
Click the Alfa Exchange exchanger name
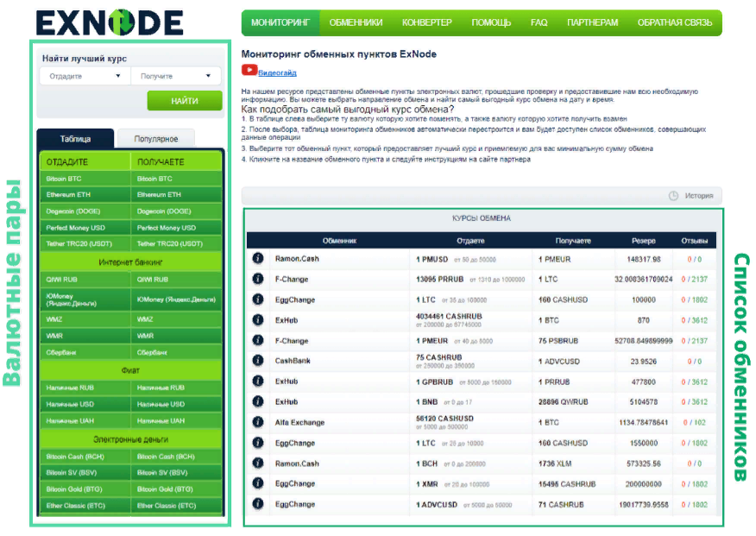coord(299,422)
